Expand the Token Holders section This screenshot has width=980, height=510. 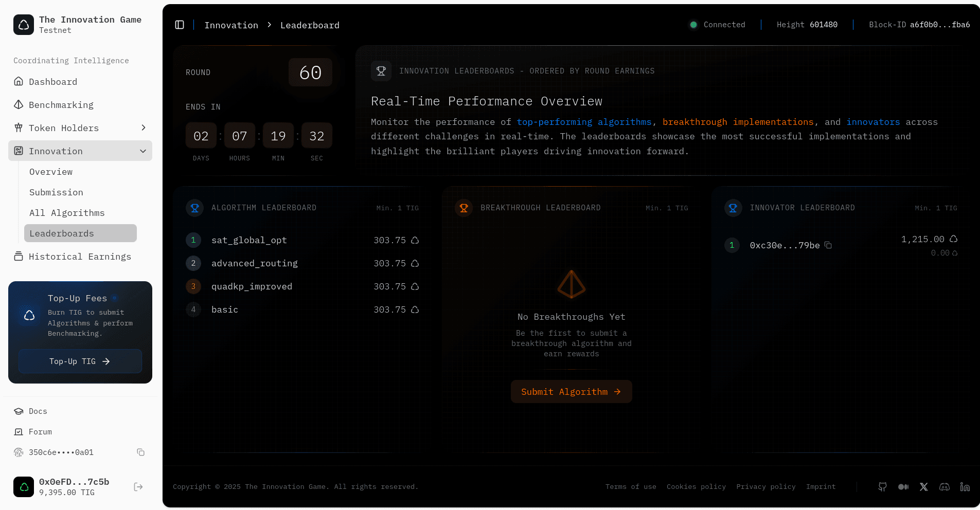coord(144,128)
